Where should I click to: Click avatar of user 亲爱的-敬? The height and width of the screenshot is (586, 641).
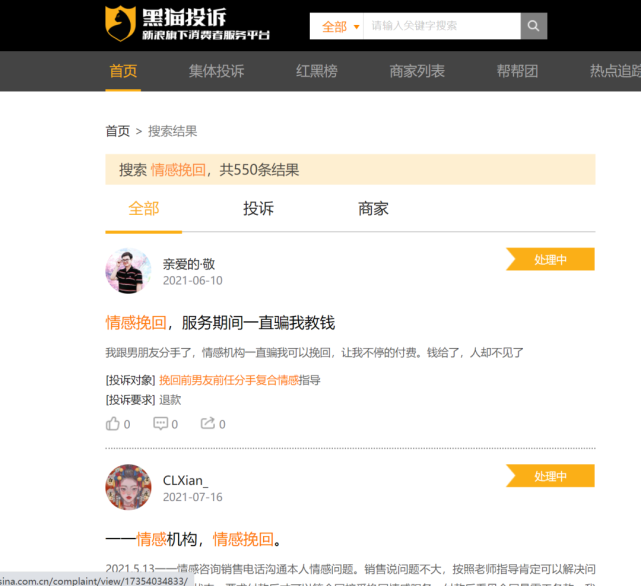128,271
